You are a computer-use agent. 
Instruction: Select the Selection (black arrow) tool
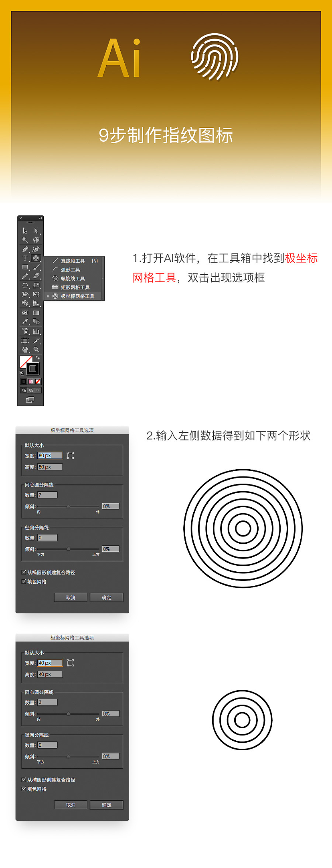(25, 231)
